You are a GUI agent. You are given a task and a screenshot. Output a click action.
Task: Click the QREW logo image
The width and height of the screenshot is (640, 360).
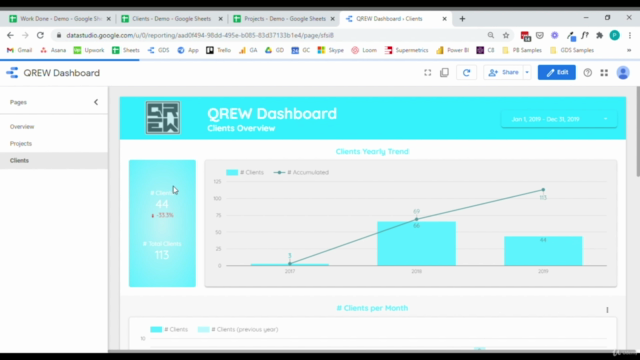pos(163,118)
